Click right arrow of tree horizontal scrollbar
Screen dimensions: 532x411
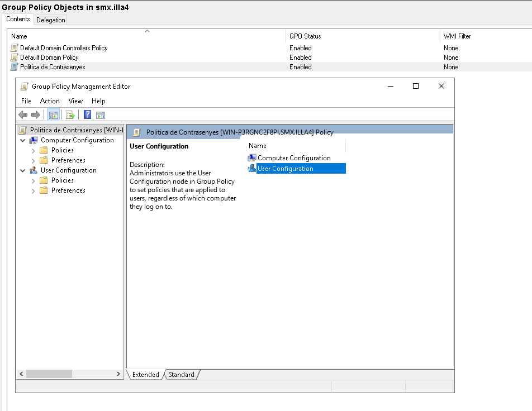click(x=118, y=374)
